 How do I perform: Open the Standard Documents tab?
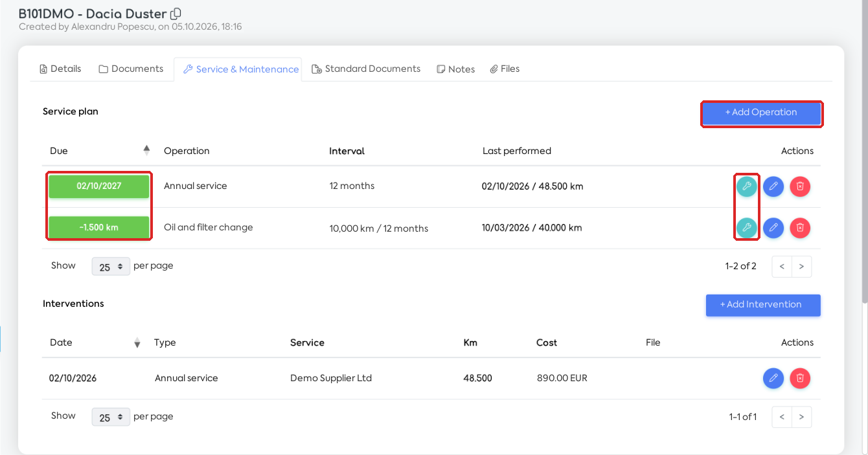click(366, 69)
